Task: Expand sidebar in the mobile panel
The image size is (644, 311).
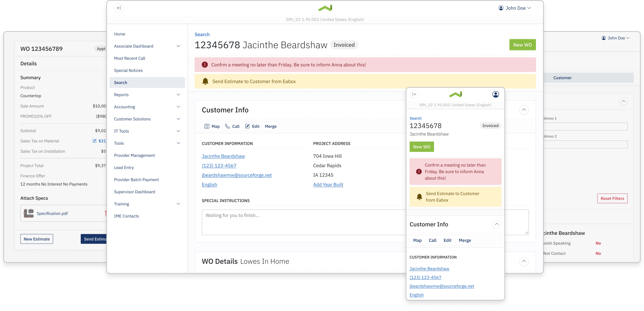Action: coord(414,95)
